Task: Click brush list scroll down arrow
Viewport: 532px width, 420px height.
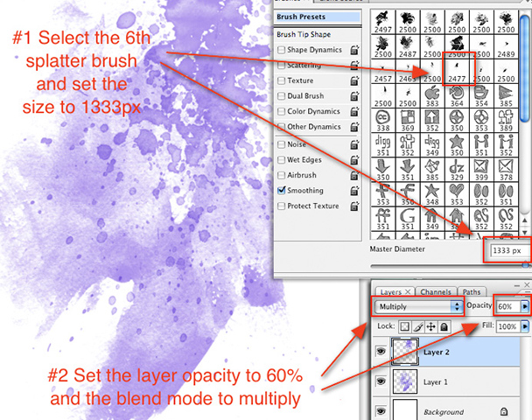Action: pos(525,233)
